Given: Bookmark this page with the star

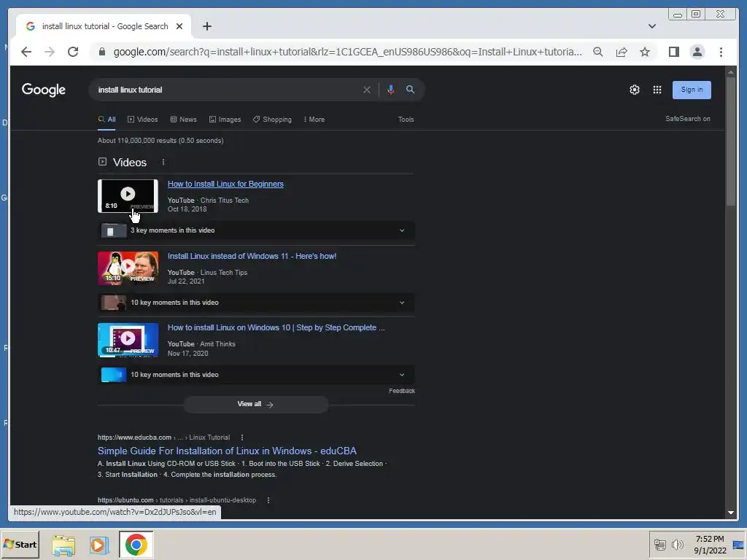Looking at the screenshot, I should (x=645, y=52).
